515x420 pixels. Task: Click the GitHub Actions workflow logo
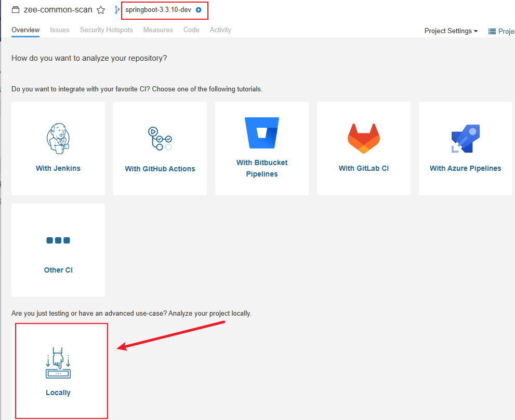(160, 139)
